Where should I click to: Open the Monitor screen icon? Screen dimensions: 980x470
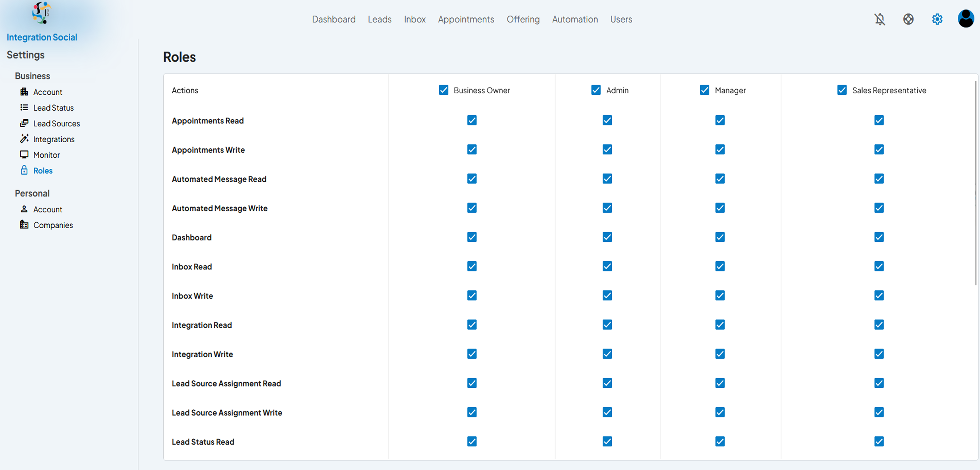tap(24, 154)
